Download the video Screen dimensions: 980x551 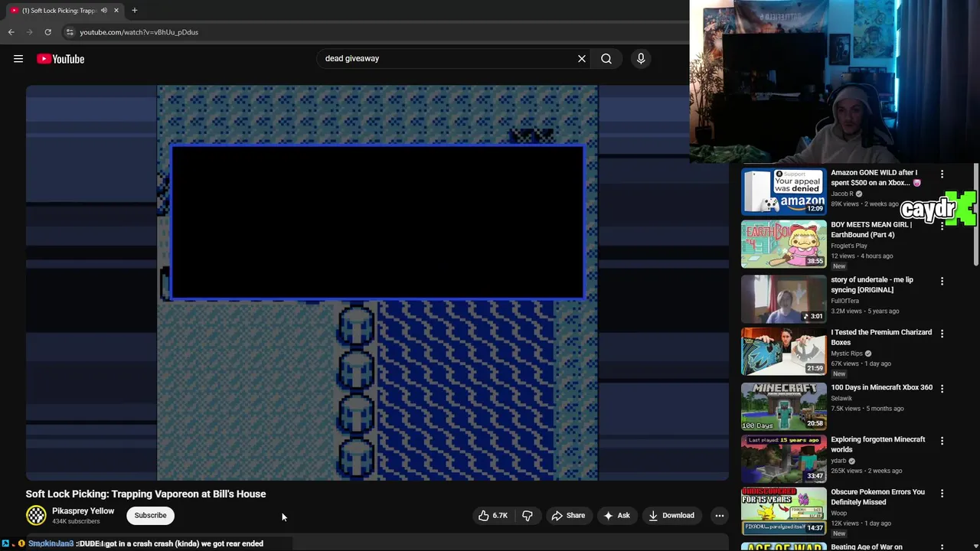(x=671, y=516)
